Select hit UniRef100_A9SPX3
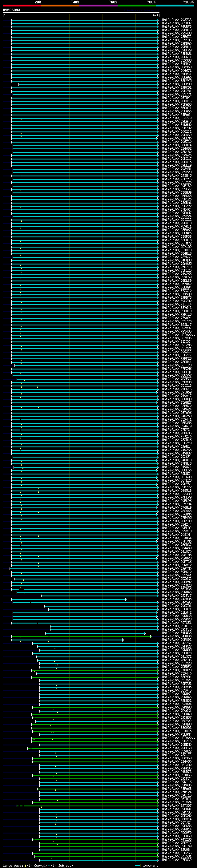 click(176, 619)
